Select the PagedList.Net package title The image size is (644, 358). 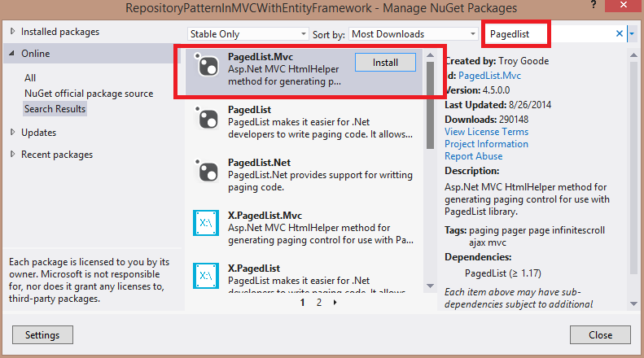(259, 163)
